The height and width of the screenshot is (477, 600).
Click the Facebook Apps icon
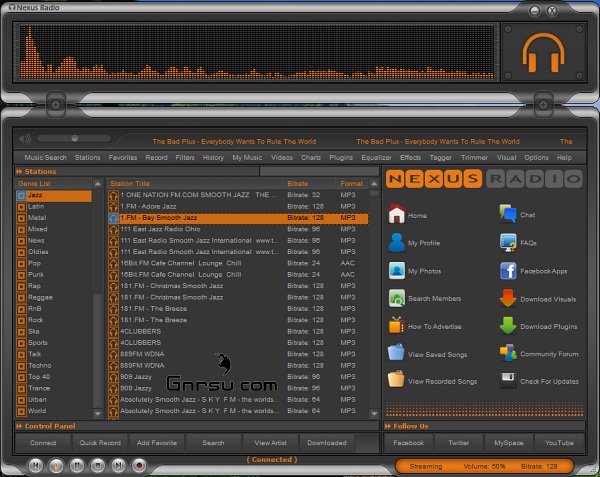pos(508,271)
